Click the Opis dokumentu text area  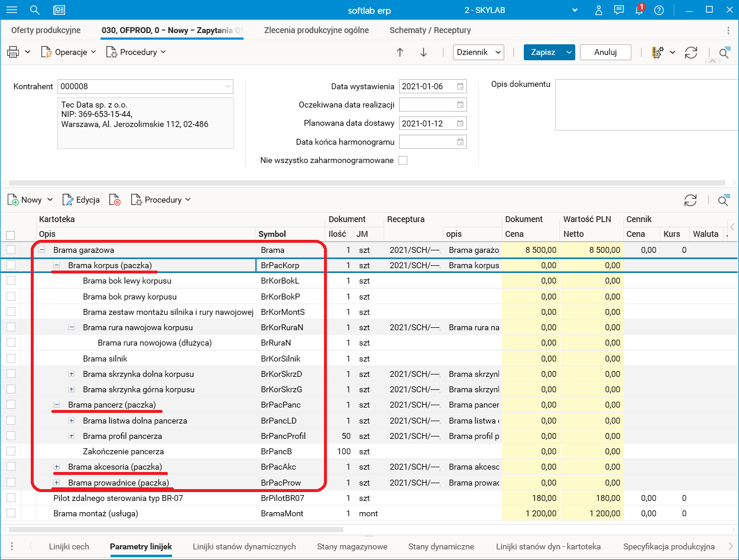point(646,105)
